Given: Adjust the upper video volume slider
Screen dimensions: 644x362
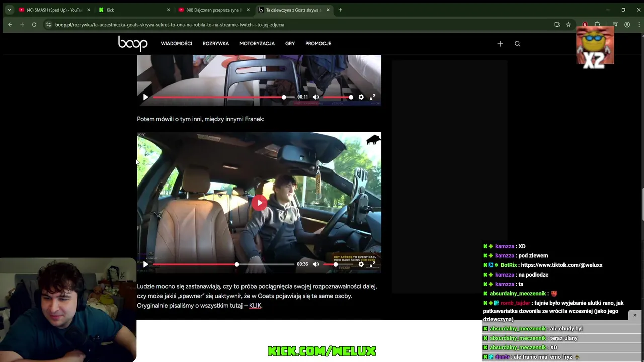Looking at the screenshot, I should [337, 97].
